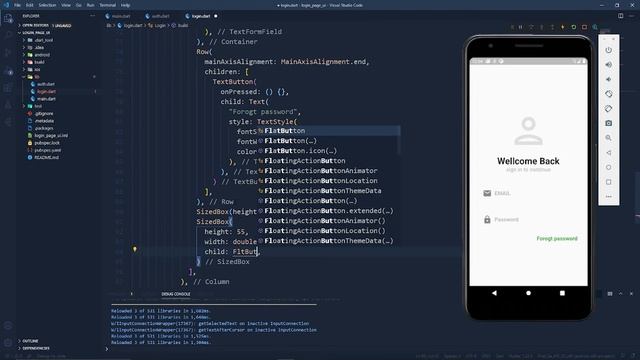Switch to the auth.dart editor tab

coord(160,16)
